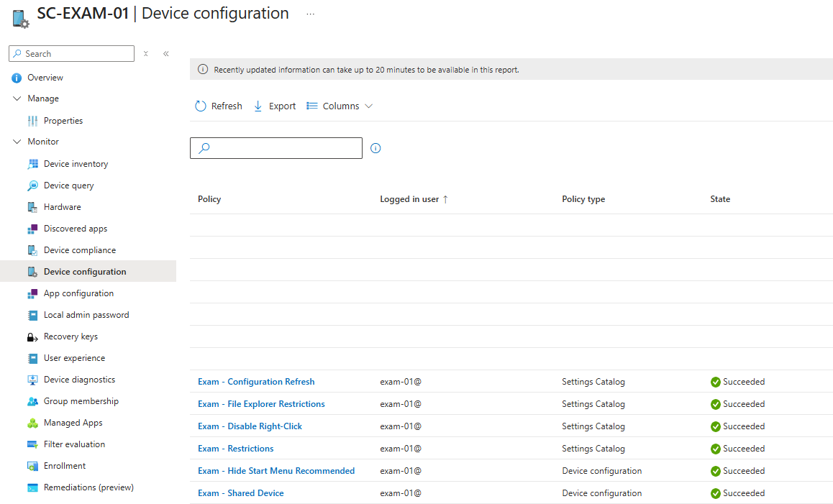Click exam-01@ user in File Explorer Restrictions row
This screenshot has width=833, height=504.
click(401, 404)
